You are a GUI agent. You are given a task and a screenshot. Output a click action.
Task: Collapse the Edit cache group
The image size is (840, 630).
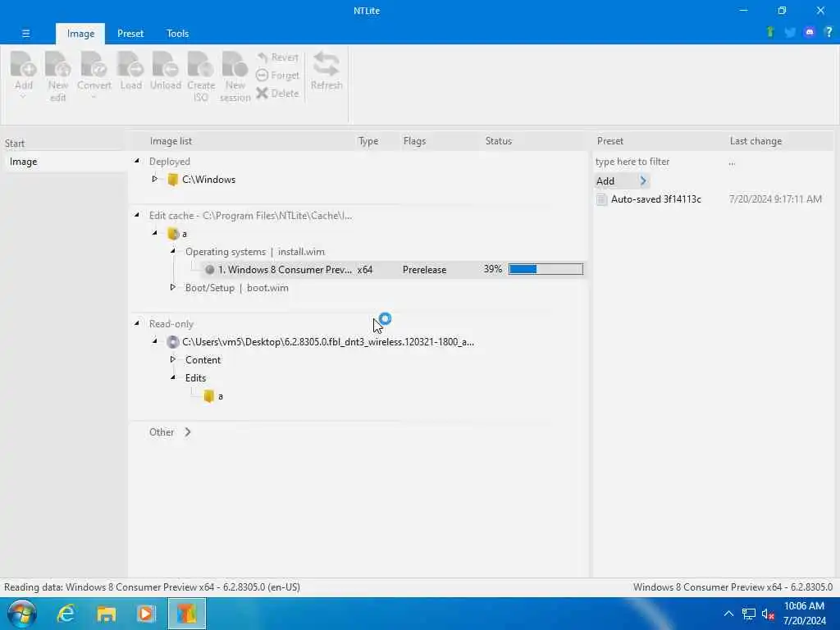pyautogui.click(x=137, y=215)
